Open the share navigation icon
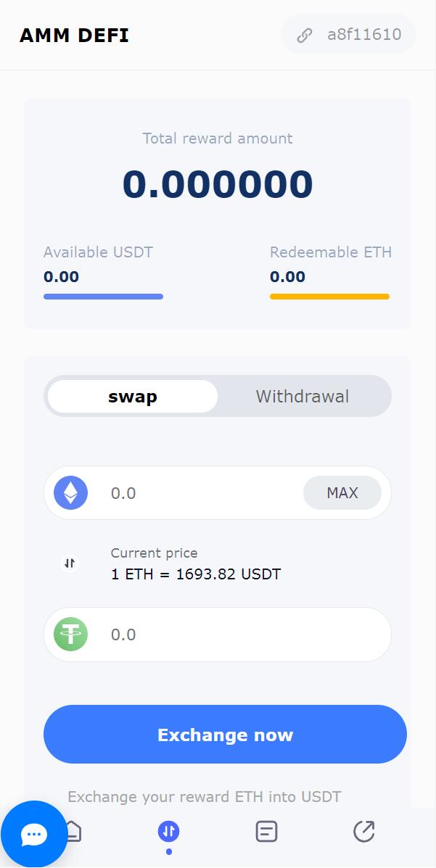Viewport: 436px width, 868px height. click(363, 831)
